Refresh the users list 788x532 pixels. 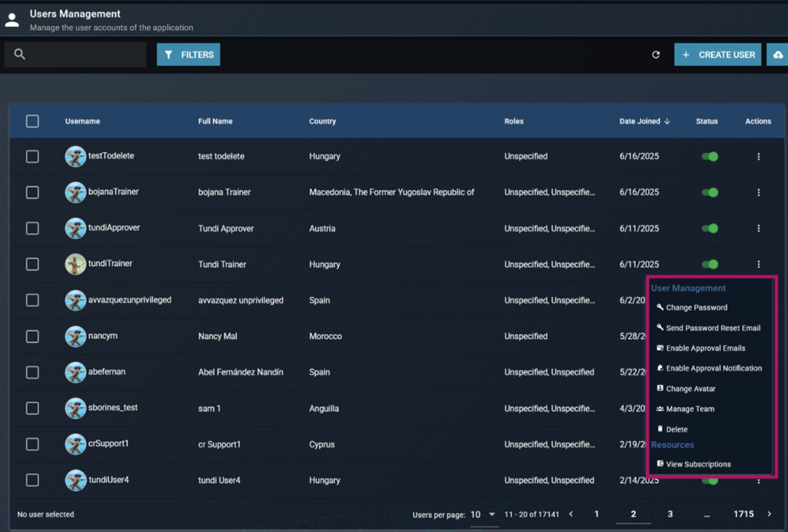(x=655, y=55)
